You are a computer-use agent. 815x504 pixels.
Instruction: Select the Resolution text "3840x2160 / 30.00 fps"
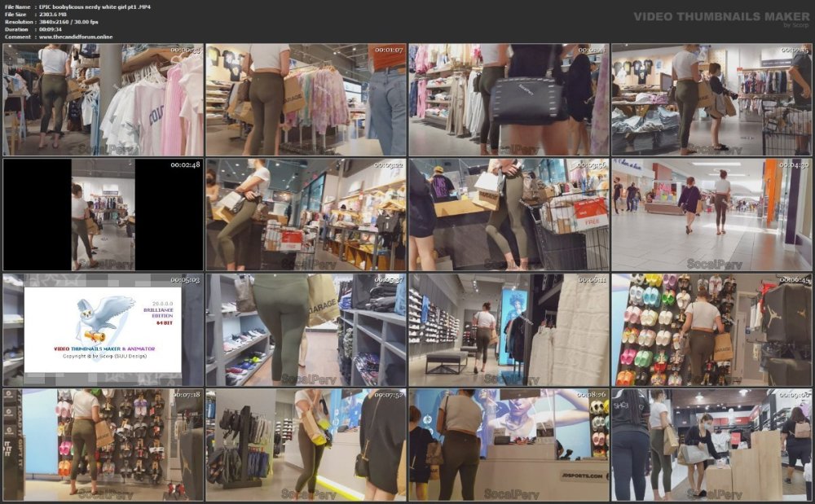[x=68, y=22]
